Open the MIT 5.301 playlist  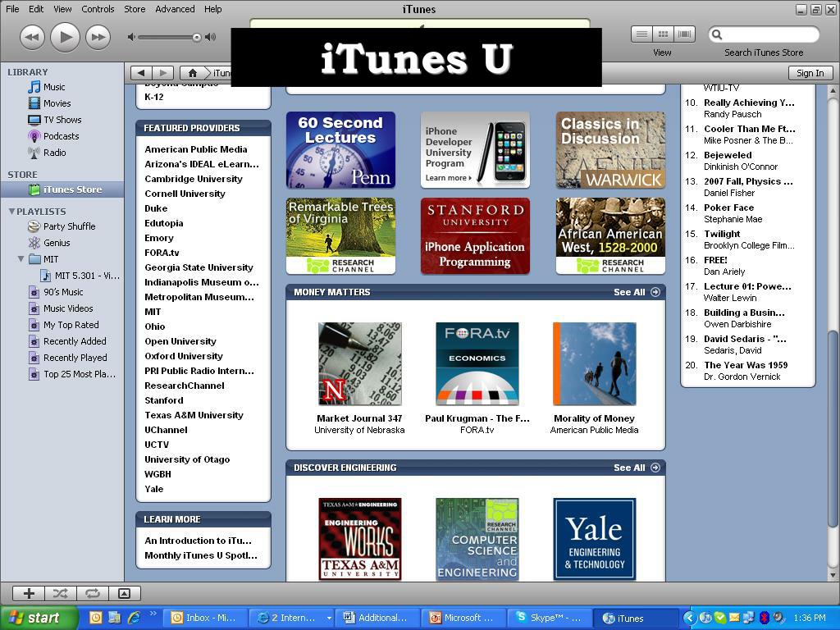tap(87, 276)
